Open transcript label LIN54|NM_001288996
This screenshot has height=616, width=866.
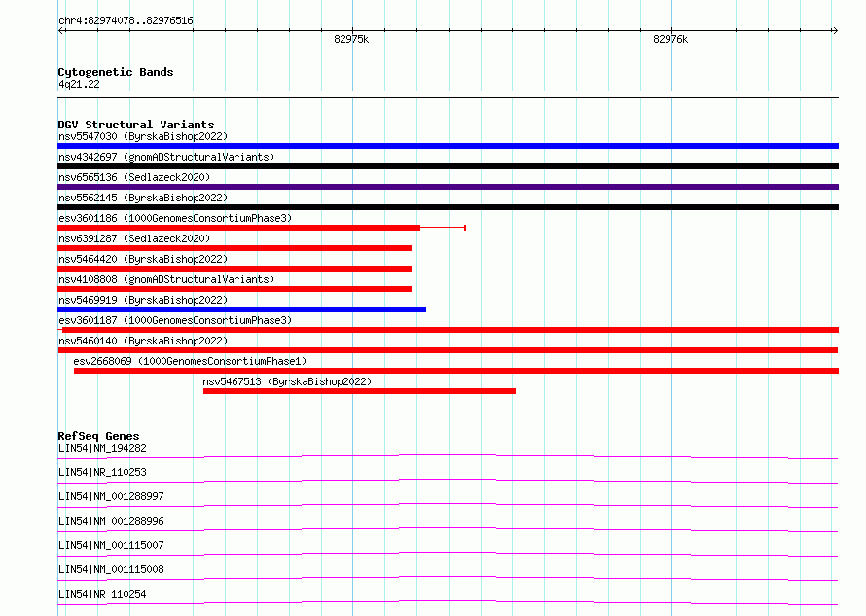tap(111, 521)
